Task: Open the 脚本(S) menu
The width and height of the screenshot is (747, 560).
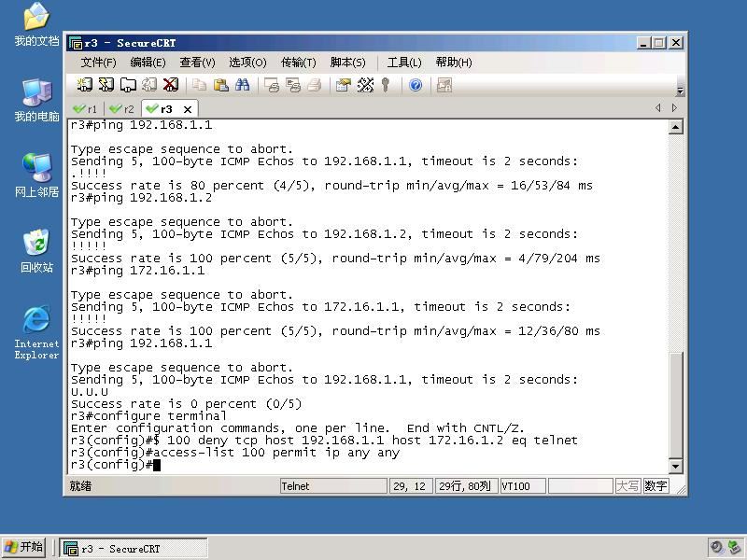Action: point(347,63)
